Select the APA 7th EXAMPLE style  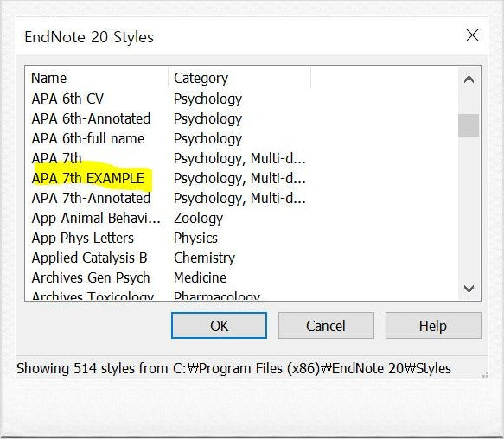(x=88, y=178)
